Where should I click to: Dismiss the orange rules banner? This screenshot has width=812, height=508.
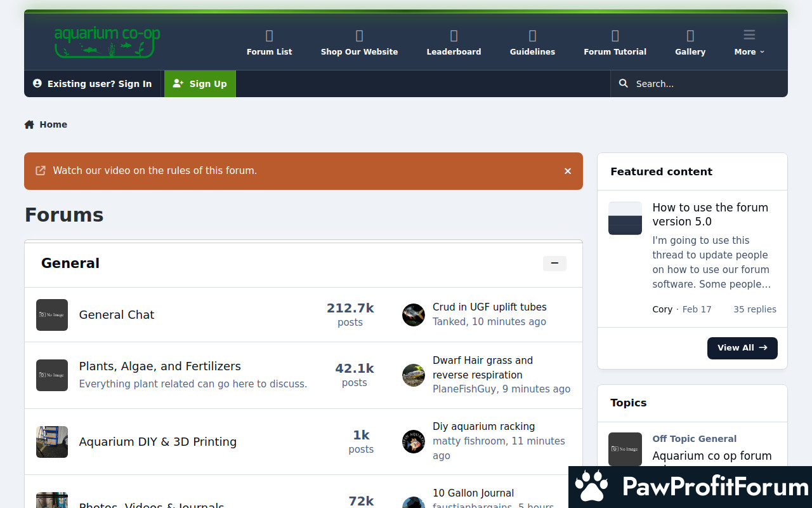click(x=568, y=171)
